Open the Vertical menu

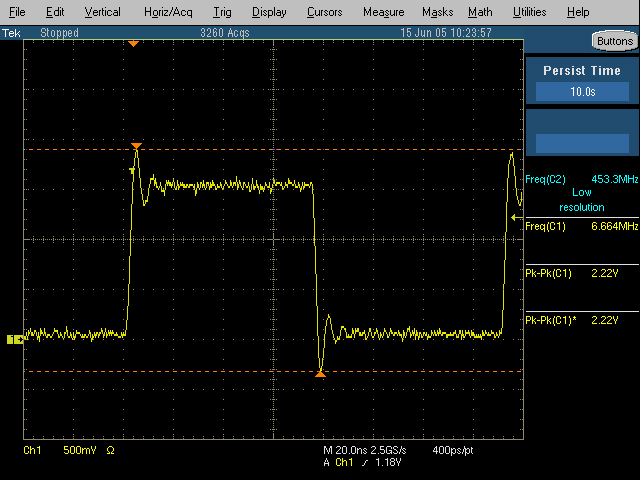tap(102, 12)
